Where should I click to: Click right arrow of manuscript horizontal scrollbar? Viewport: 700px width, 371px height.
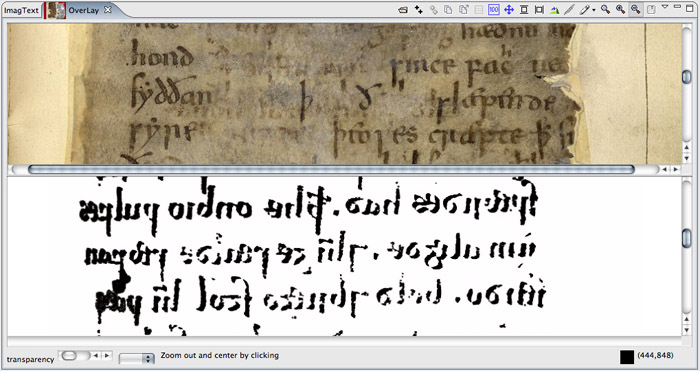click(x=675, y=170)
